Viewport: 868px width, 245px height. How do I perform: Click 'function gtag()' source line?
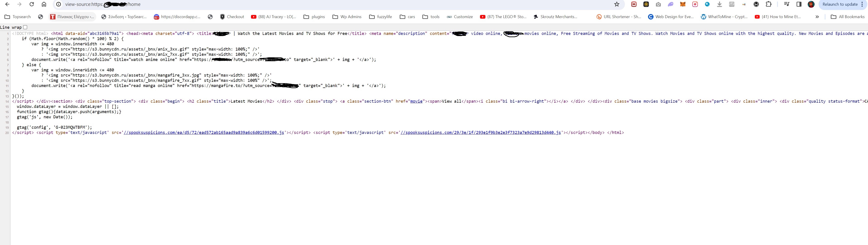point(69,112)
